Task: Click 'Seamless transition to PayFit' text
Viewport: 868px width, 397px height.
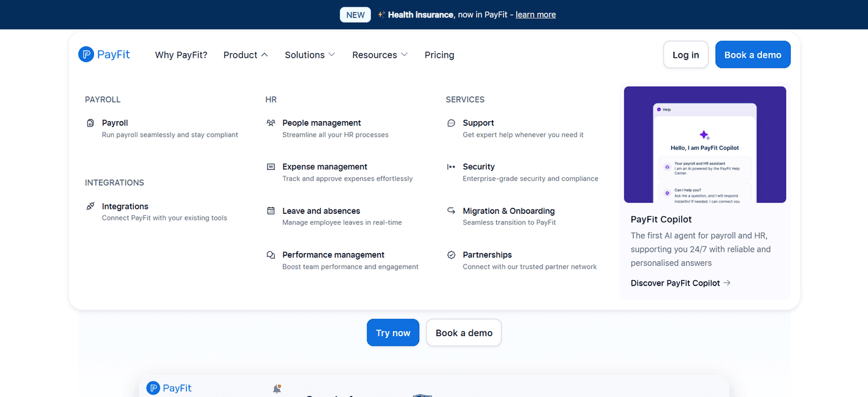Action: click(x=509, y=223)
